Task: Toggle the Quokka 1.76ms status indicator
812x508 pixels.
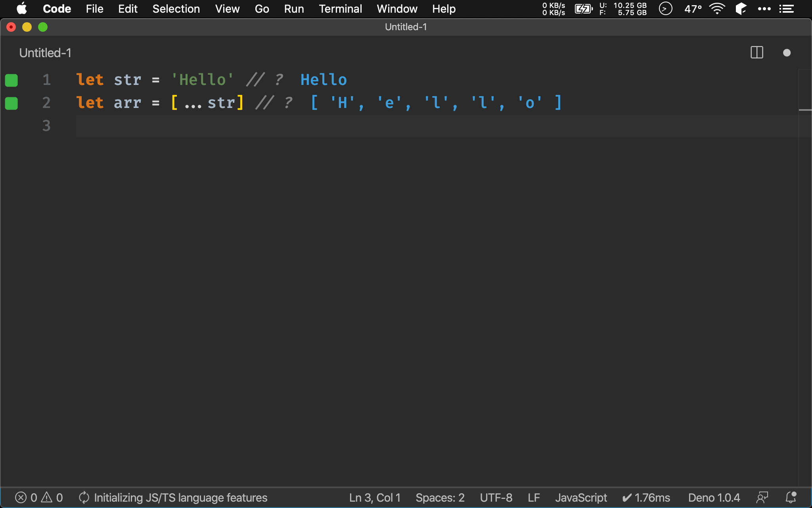Action: coord(646,498)
